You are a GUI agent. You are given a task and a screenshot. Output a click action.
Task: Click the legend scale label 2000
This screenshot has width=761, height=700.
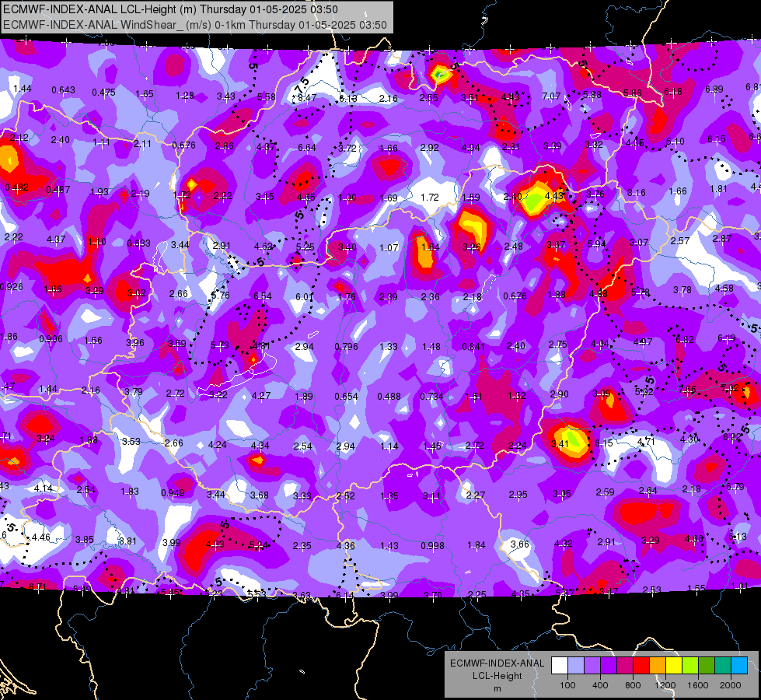point(731,685)
